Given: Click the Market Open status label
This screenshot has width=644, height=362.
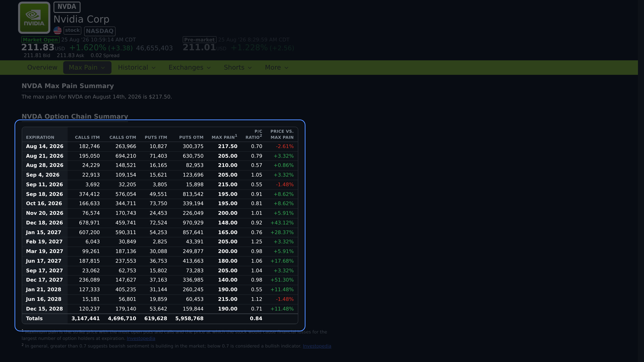Looking at the screenshot, I should point(40,40).
